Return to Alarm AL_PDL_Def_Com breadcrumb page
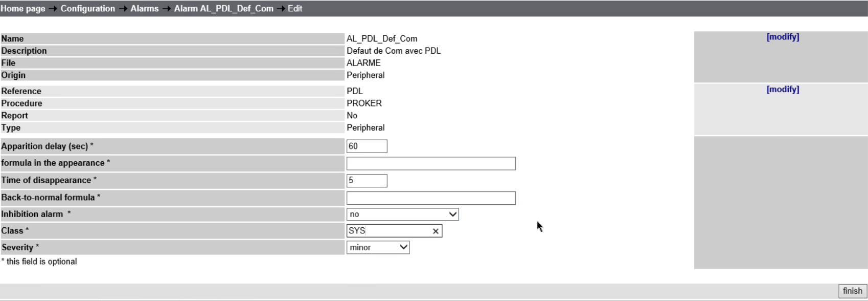The height and width of the screenshot is (301, 868). tap(223, 9)
